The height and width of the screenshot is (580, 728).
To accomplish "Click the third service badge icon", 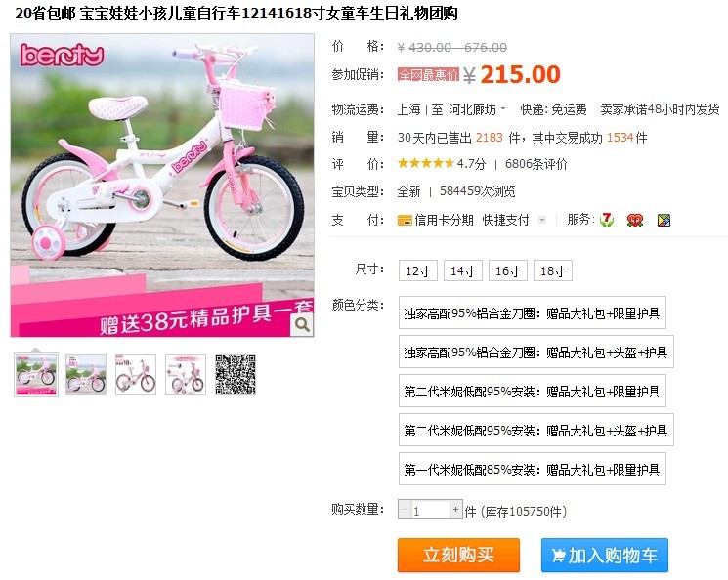I will (664, 220).
